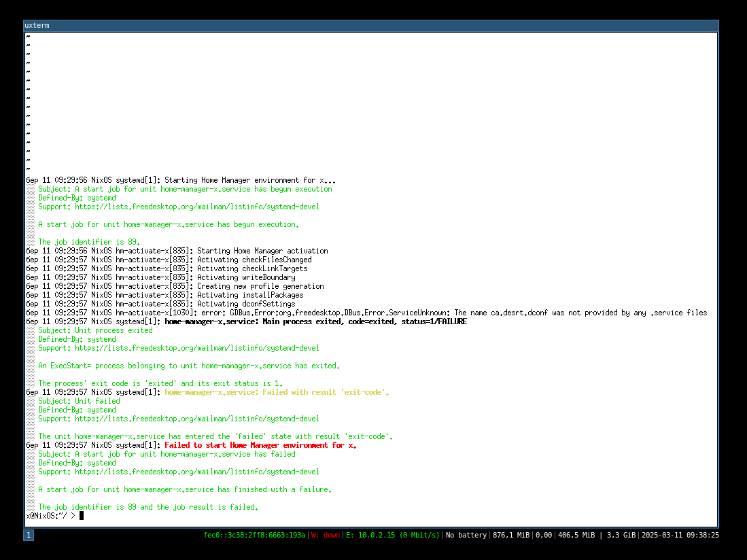Click 'A start job for unit home-manager-x.service has begun execution.' line
Screen dimensions: 747x560
pyautogui.click(x=169, y=224)
